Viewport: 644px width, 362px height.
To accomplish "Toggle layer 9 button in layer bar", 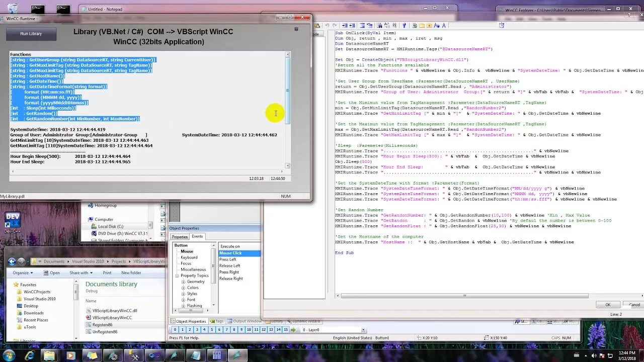I will (242, 330).
